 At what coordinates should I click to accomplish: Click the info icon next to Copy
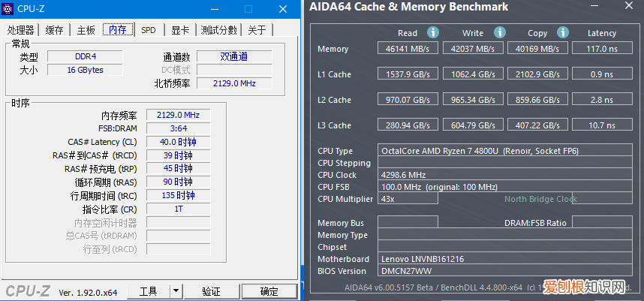[563, 32]
